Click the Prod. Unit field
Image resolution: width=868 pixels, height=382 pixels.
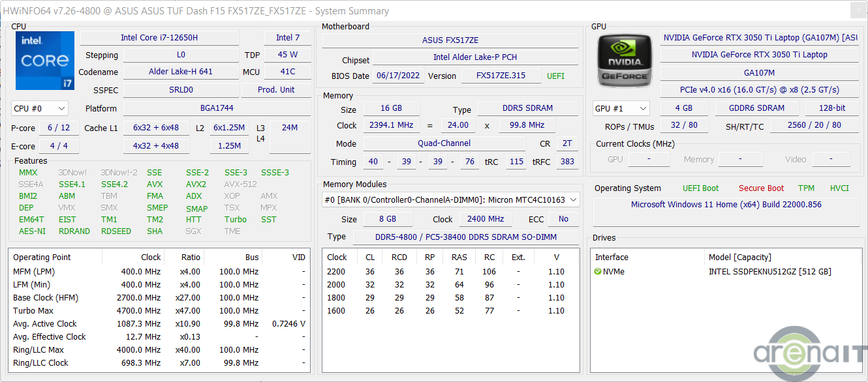(x=276, y=90)
